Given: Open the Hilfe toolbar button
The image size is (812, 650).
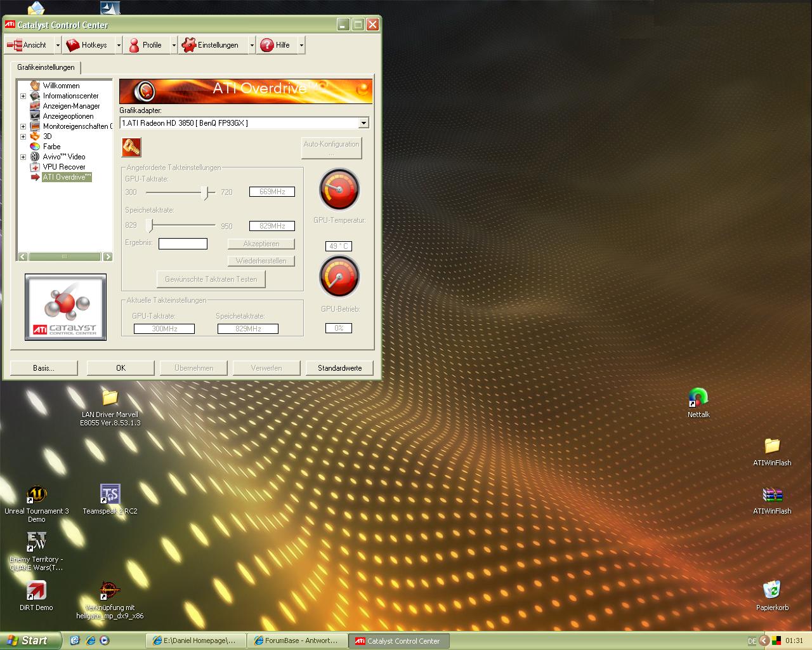Looking at the screenshot, I should pos(277,45).
